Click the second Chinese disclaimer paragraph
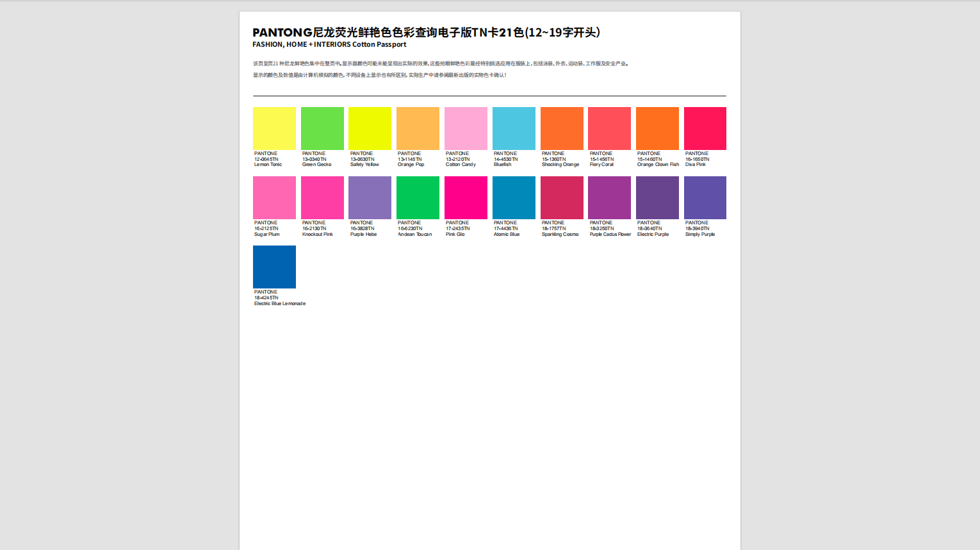 (379, 75)
